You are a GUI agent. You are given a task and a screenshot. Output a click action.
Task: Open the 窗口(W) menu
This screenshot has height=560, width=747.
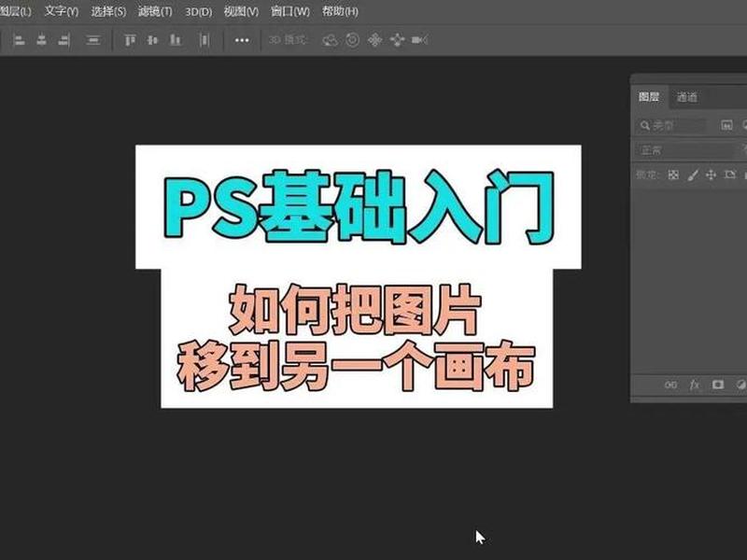[290, 11]
